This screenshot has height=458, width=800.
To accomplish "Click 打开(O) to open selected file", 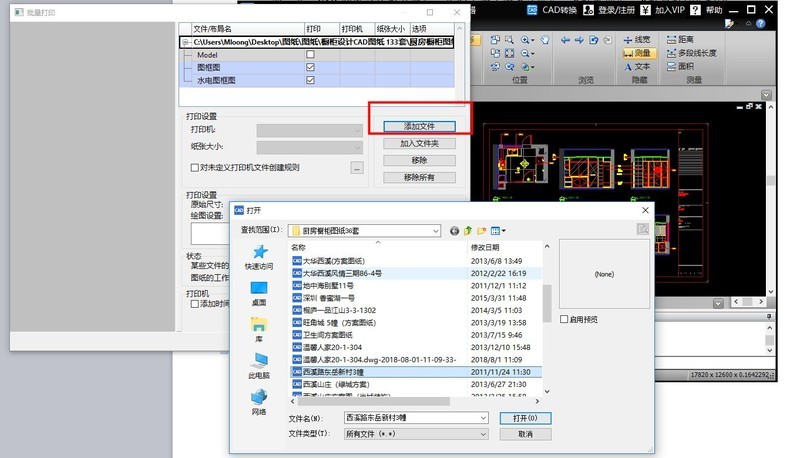I will click(x=525, y=417).
